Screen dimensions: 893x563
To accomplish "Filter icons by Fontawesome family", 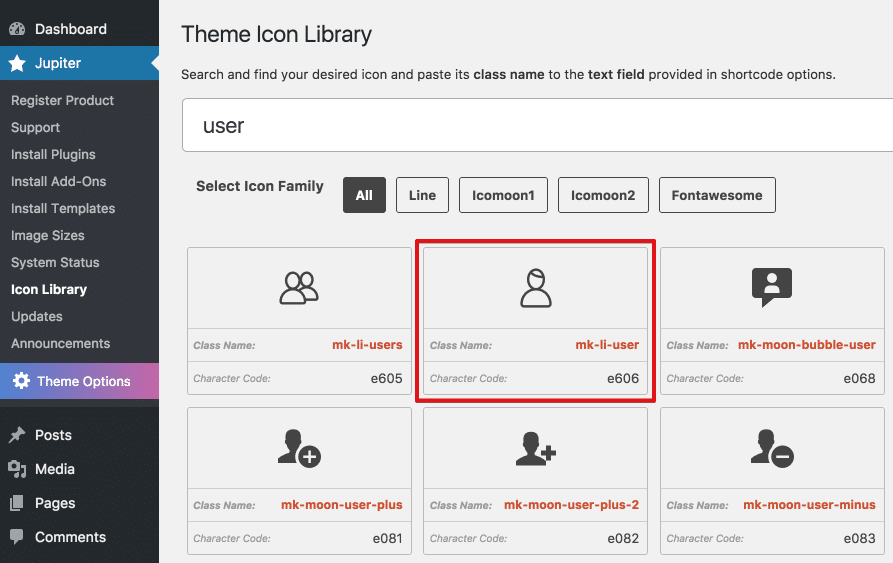I will click(x=716, y=195).
